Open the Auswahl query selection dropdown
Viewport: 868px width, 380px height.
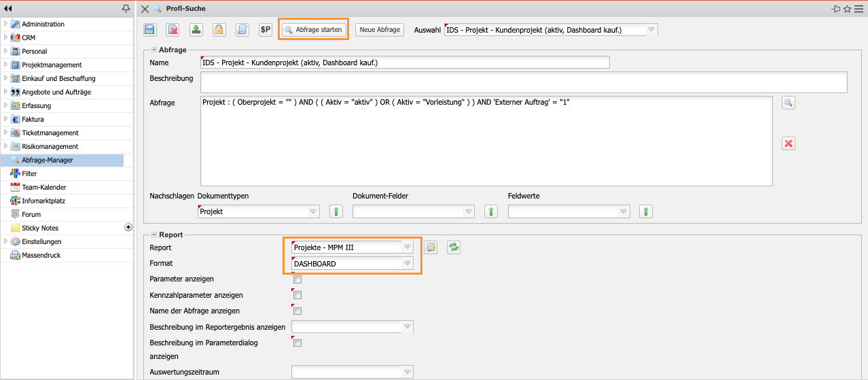coord(651,30)
